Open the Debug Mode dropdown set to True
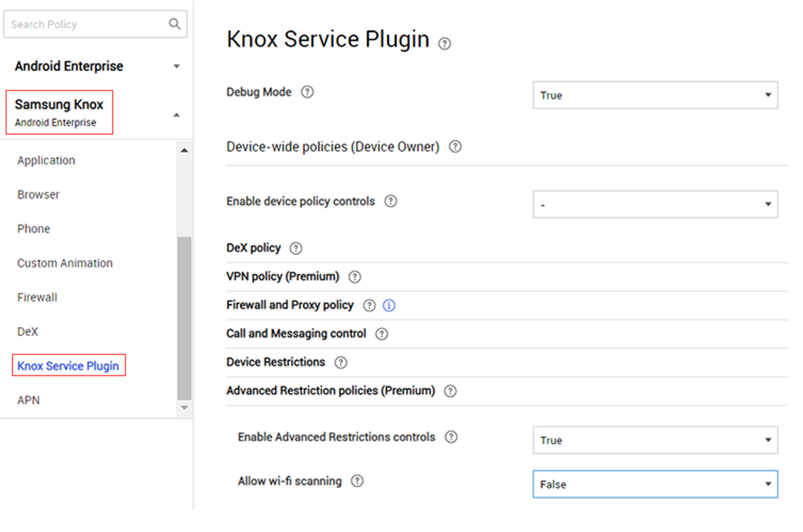The height and width of the screenshot is (532, 803). 655,95
